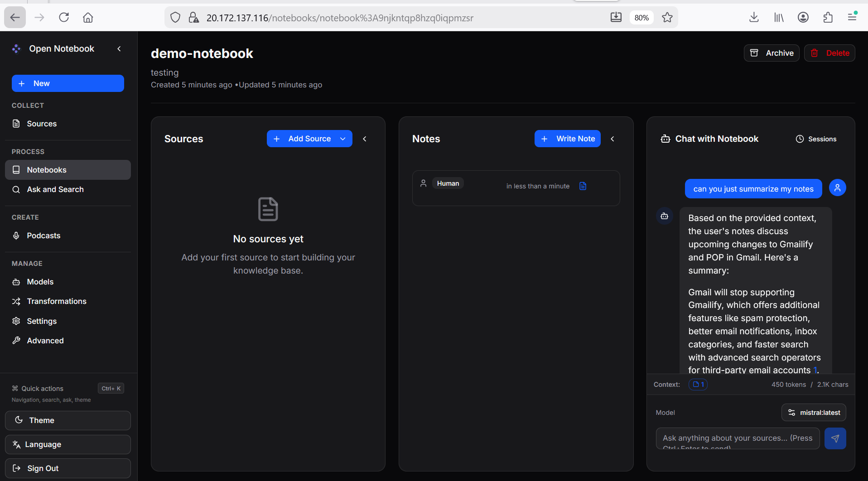This screenshot has height=481, width=868.
Task: Click the browser downloads icon
Action: click(753, 17)
